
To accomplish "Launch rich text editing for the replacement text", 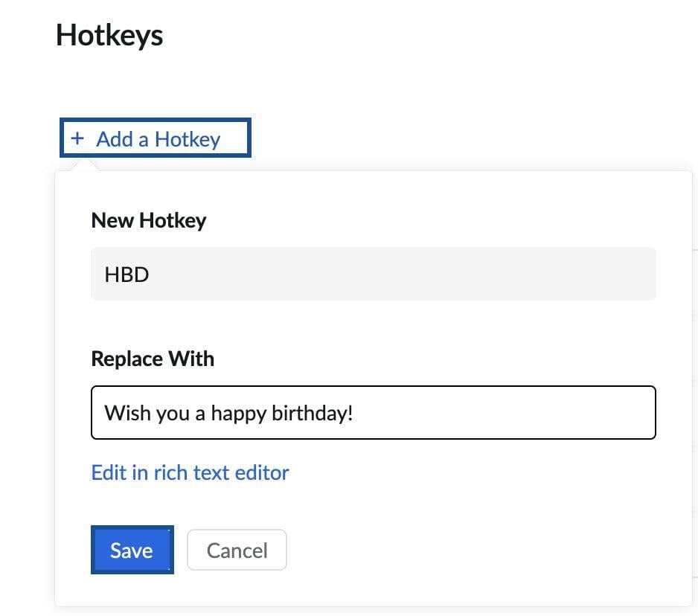I will click(190, 472).
